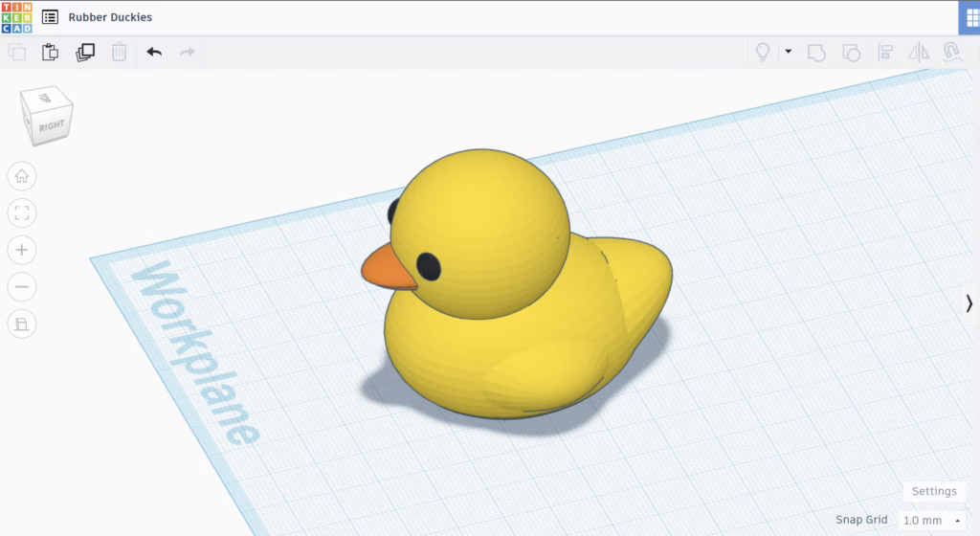Click the RIGHT face of the view cube
The width and height of the screenshot is (980, 536).
[x=52, y=125]
